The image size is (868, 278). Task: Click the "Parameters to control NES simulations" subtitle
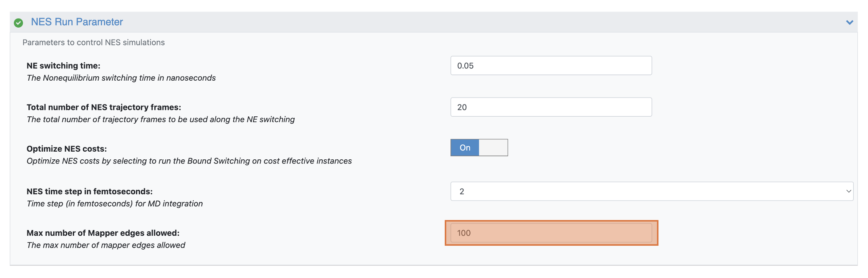point(94,42)
